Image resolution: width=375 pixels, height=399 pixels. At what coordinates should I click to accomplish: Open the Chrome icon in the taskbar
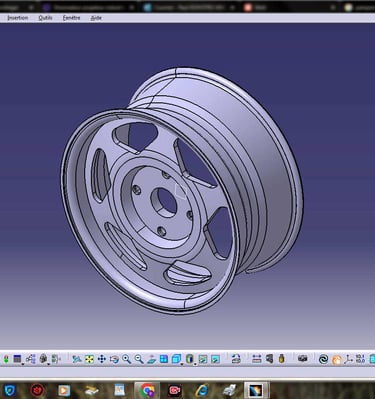[x=147, y=390]
